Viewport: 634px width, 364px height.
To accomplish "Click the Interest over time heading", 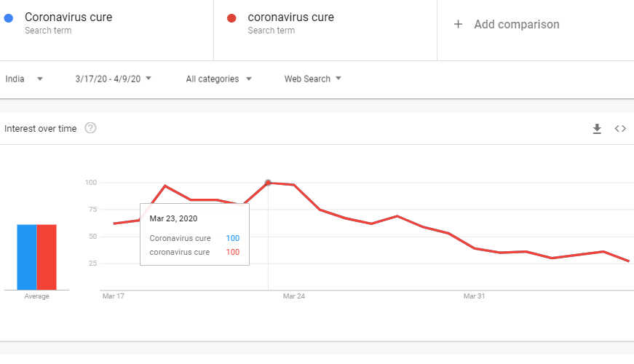I will [40, 129].
